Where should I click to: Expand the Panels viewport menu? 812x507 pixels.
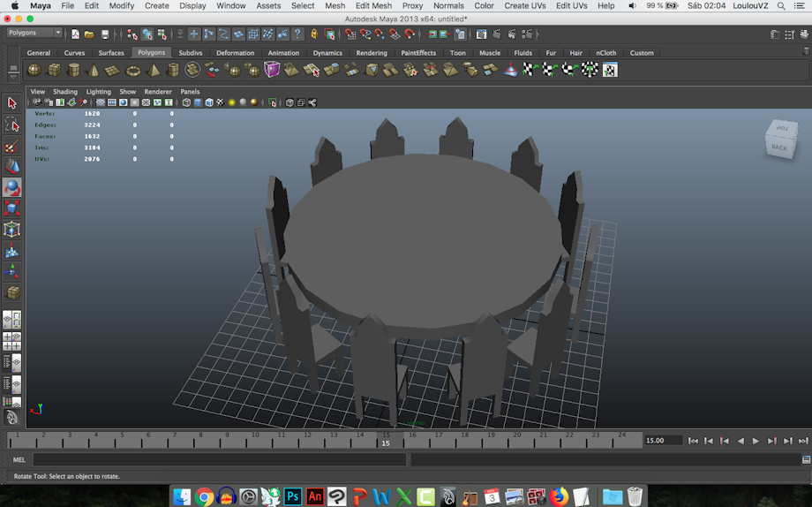coord(190,92)
